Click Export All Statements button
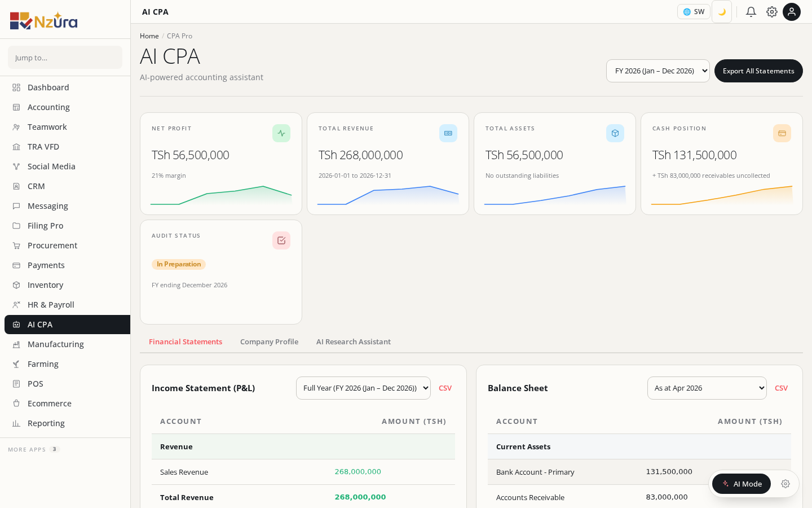This screenshot has height=508, width=812. 758,71
